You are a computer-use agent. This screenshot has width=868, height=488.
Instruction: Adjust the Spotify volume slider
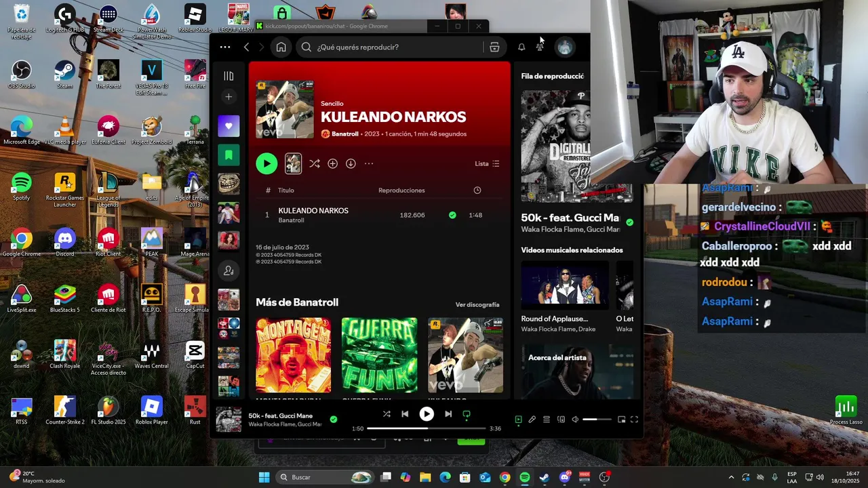click(598, 420)
